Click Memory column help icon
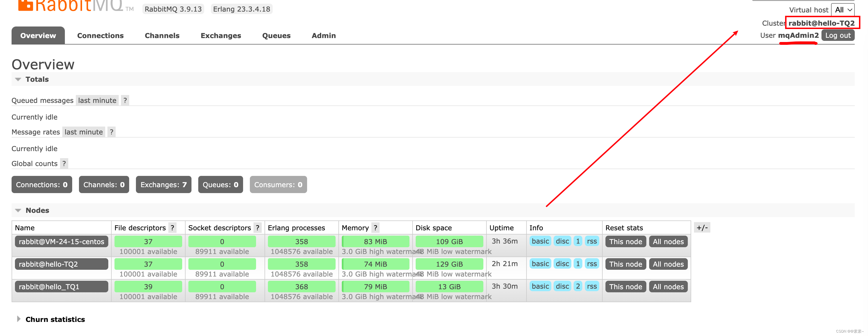This screenshot has width=868, height=336. coord(375,228)
